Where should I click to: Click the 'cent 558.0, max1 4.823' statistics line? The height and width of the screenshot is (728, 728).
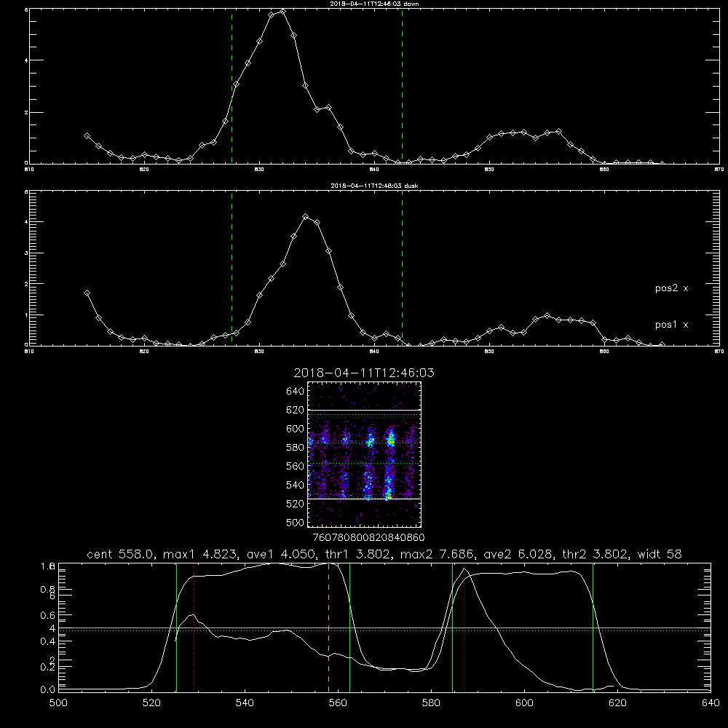click(x=384, y=554)
